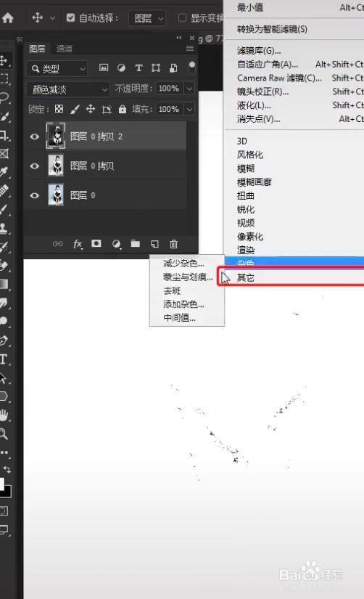Viewport: 364px width, 599px height.
Task: Select the Shape tool
Action: [4, 396]
